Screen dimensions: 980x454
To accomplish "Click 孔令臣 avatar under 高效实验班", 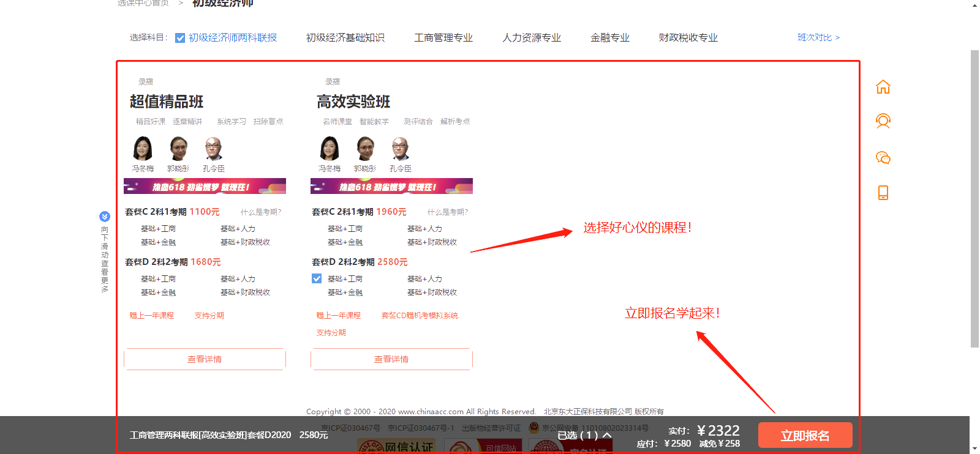I will coord(400,149).
